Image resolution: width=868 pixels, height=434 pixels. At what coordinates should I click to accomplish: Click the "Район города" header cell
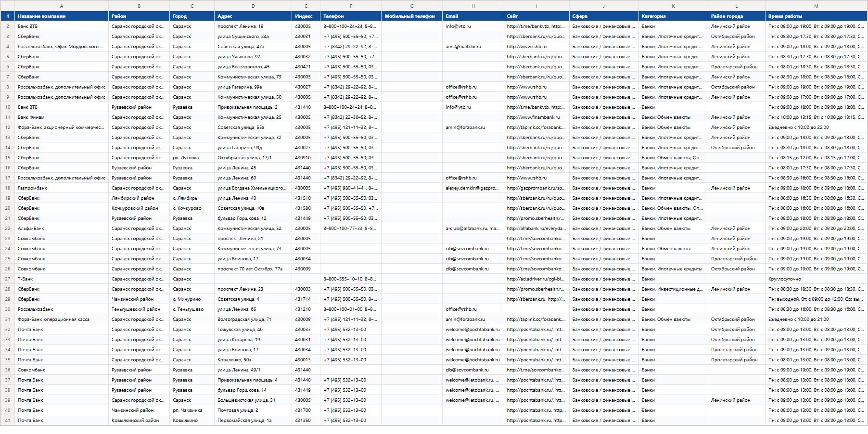737,16
